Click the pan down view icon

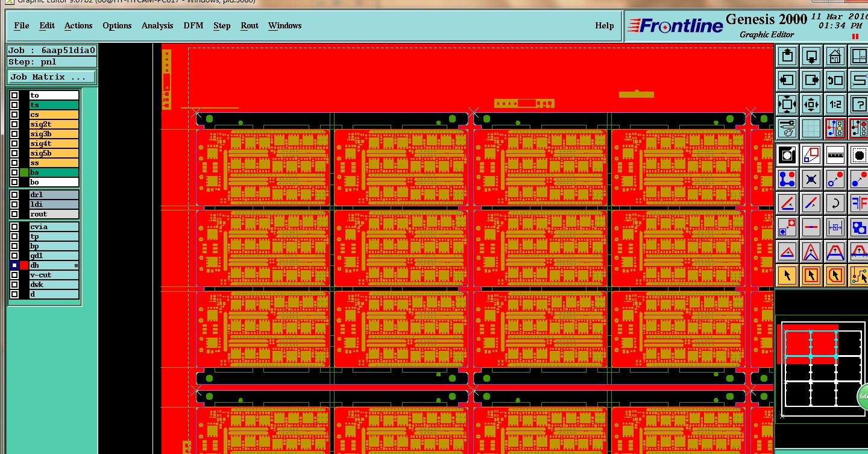(x=811, y=57)
